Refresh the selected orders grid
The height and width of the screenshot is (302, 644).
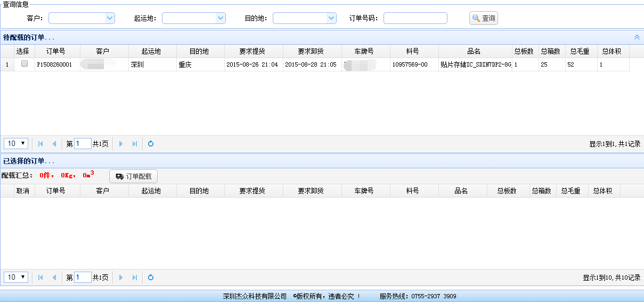coord(151,277)
